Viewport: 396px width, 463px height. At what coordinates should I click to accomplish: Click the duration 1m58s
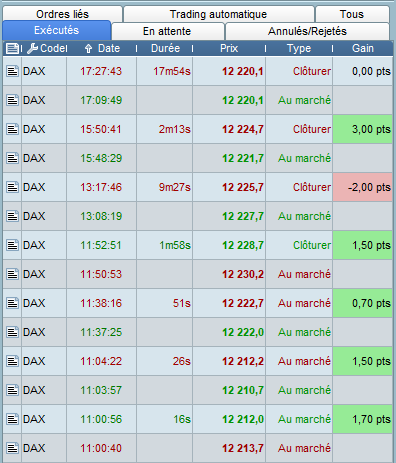coord(175,245)
